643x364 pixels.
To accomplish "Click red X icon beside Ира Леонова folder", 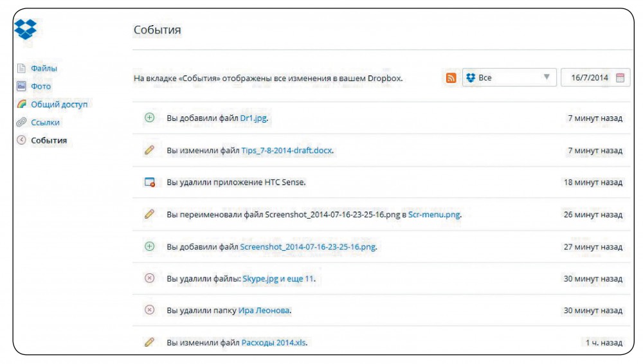I will click(150, 310).
